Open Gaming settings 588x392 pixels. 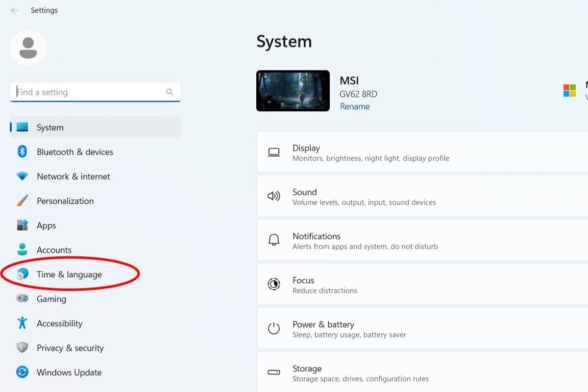pos(96,298)
